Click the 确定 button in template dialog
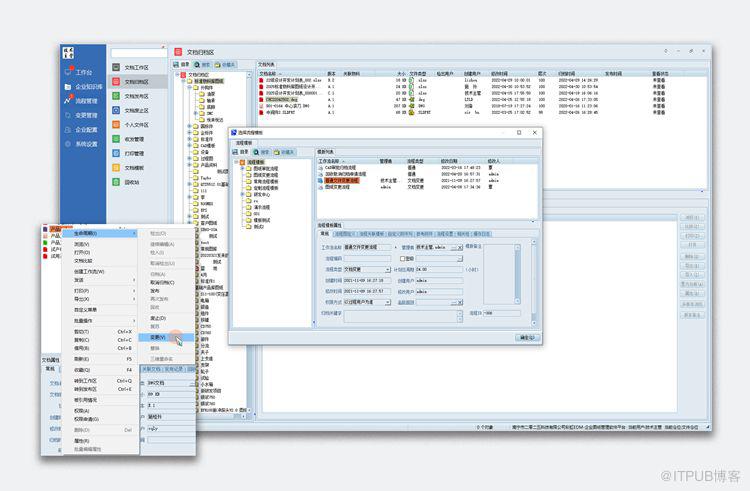 click(528, 338)
